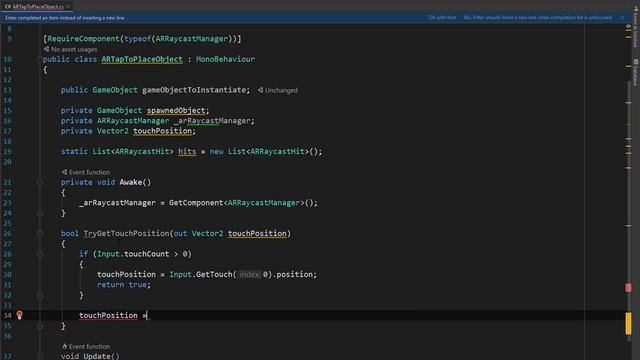640x360 pixels.
Task: Click the underlined 'hits' variable name
Action: [x=187, y=151]
